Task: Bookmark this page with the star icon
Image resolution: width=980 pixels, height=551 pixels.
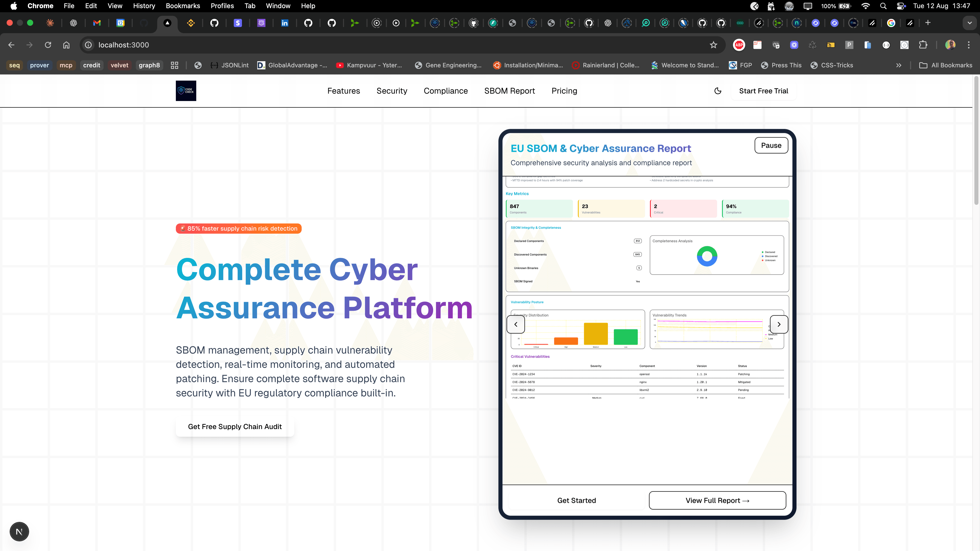Action: pyautogui.click(x=713, y=45)
